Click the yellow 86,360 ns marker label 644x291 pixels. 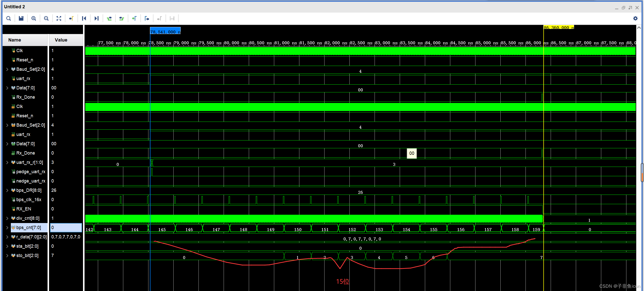[558, 27]
